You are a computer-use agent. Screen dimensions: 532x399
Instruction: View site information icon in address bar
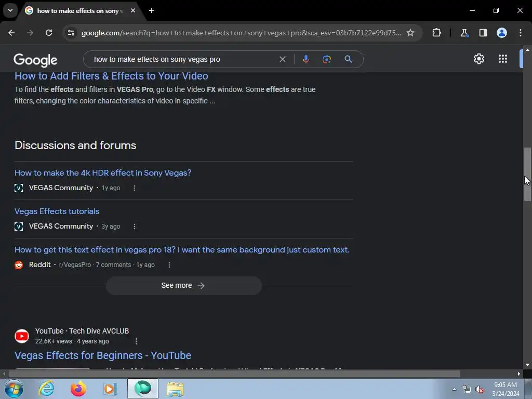click(x=71, y=33)
